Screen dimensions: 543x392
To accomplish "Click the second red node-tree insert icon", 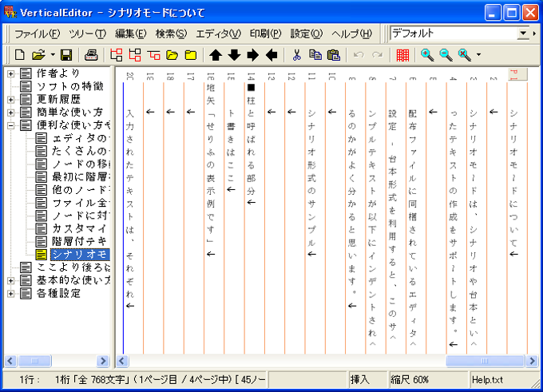I will click(x=135, y=55).
